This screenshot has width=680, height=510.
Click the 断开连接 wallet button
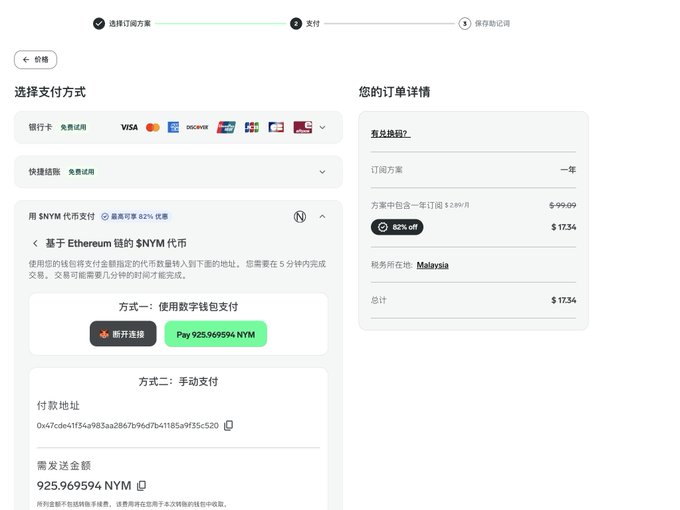pyautogui.click(x=123, y=334)
